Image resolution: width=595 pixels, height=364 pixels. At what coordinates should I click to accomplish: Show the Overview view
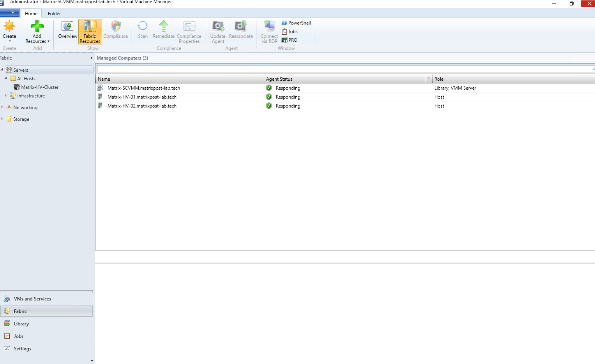[x=67, y=30]
